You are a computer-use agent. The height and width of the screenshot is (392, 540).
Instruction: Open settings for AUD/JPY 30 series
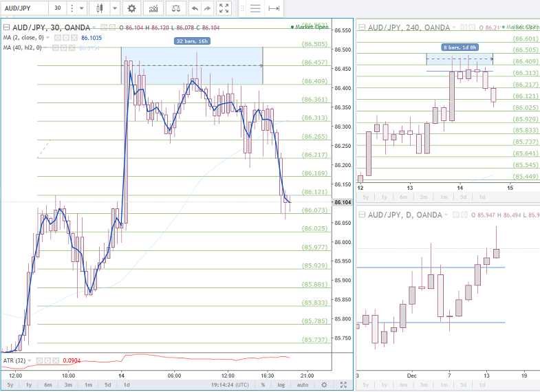pos(112,28)
